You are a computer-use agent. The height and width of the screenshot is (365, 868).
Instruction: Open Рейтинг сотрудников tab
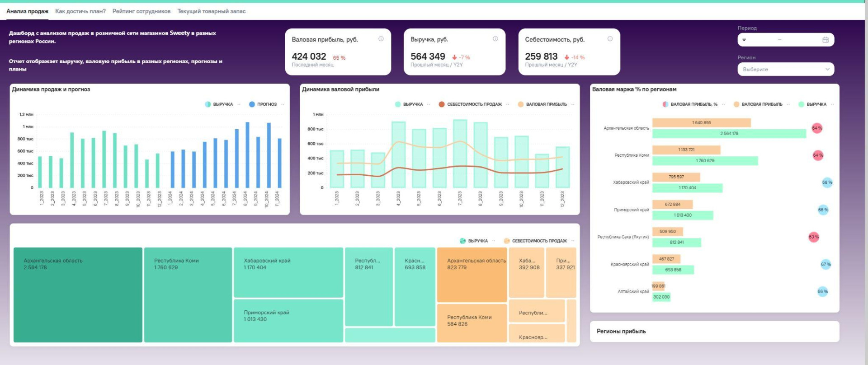click(141, 11)
